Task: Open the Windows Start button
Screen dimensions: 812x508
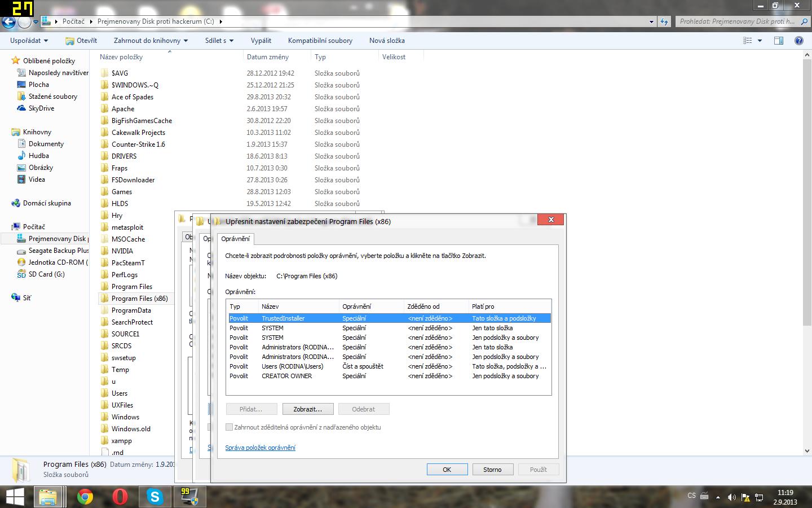Action: 15,497
